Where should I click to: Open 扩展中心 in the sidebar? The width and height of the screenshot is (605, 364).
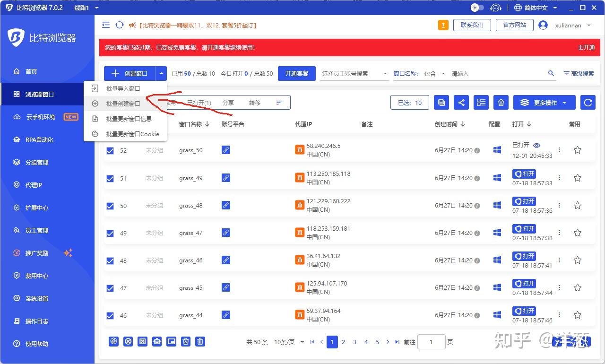tap(47, 208)
